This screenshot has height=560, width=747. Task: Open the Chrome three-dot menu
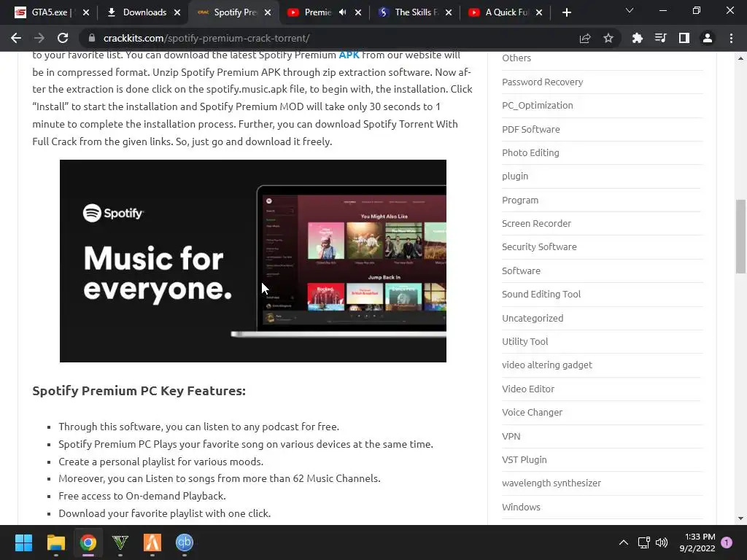(x=731, y=38)
